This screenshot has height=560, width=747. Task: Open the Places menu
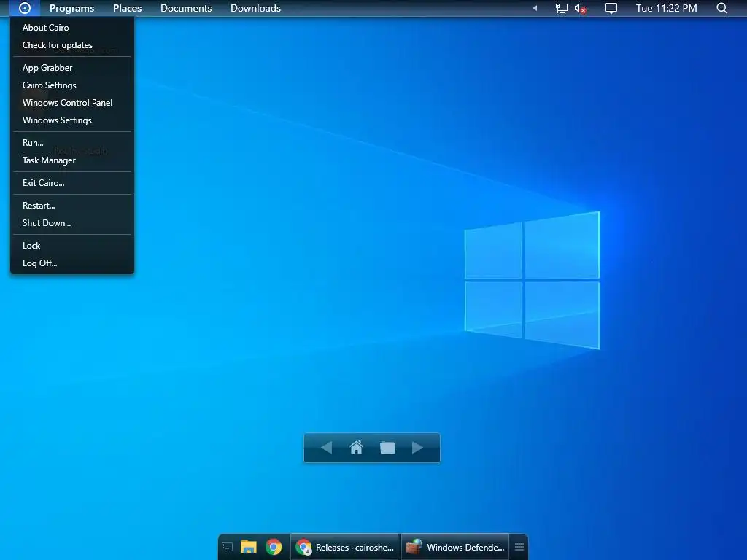pyautogui.click(x=127, y=8)
